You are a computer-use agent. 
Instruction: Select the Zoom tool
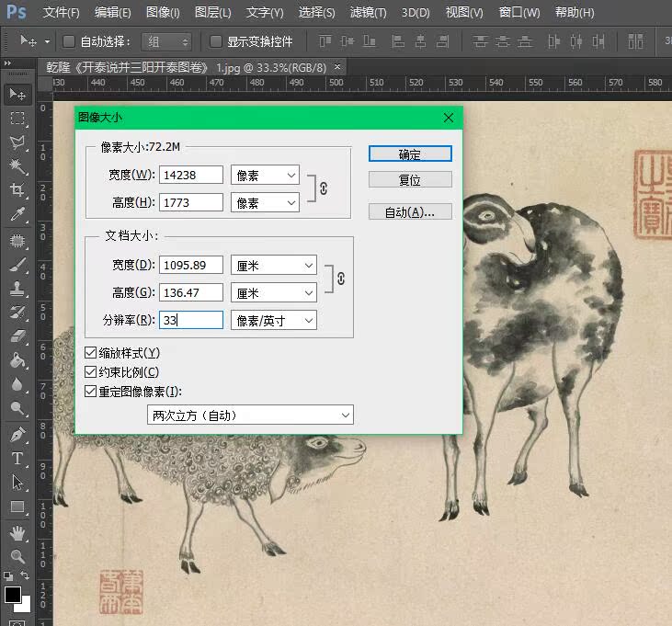[x=17, y=556]
